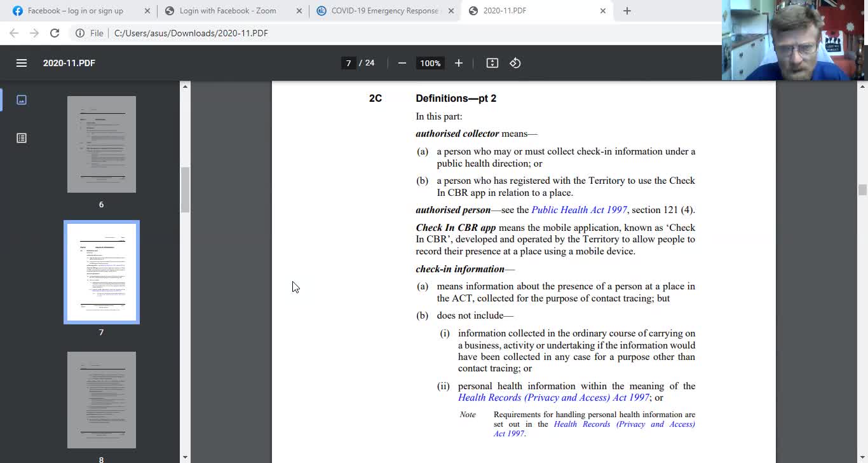Click the total page count '/ 24'
868x463 pixels.
[x=367, y=63]
